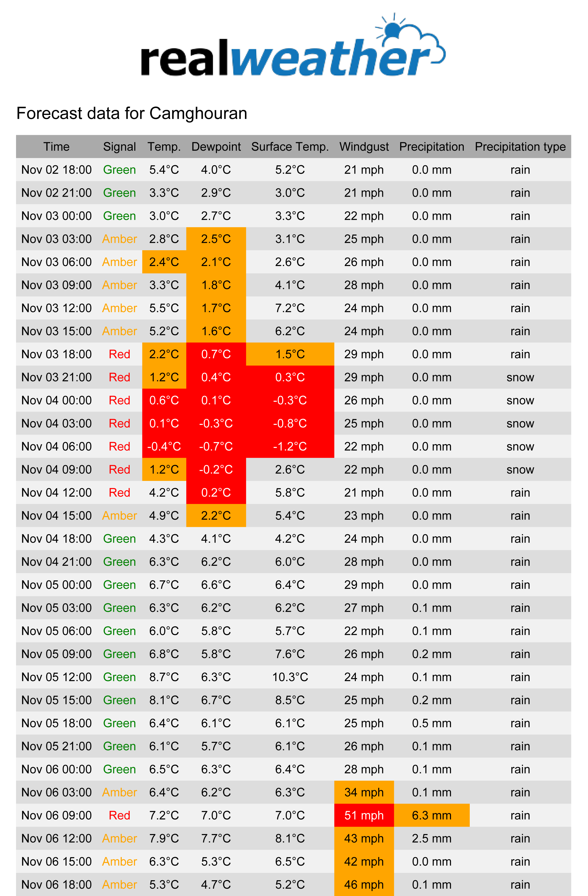588x896 pixels.
Task: Click the amber 34 mph windgust cell
Action: pyautogui.click(x=364, y=792)
